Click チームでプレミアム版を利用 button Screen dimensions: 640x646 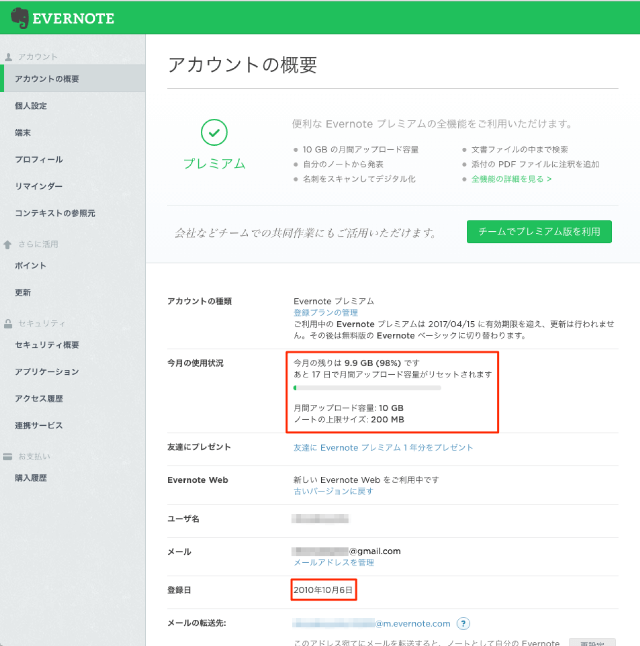(539, 232)
